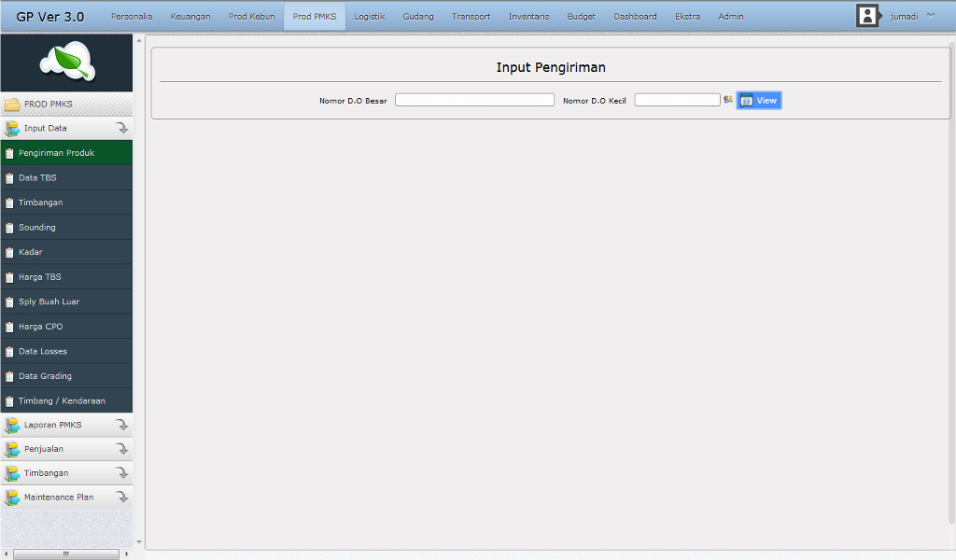Open Harga CPO entry
Viewport: 956px width, 560px height.
66,327
